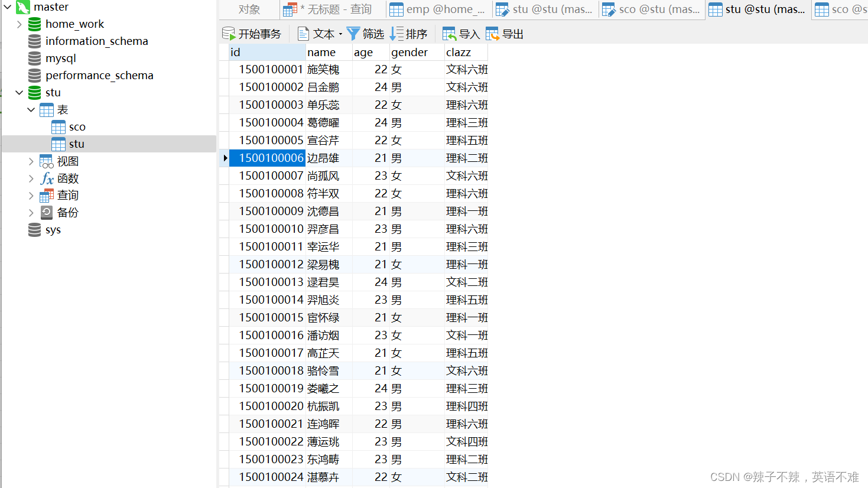Click the master connection icon
868x488 pixels.
(23, 7)
